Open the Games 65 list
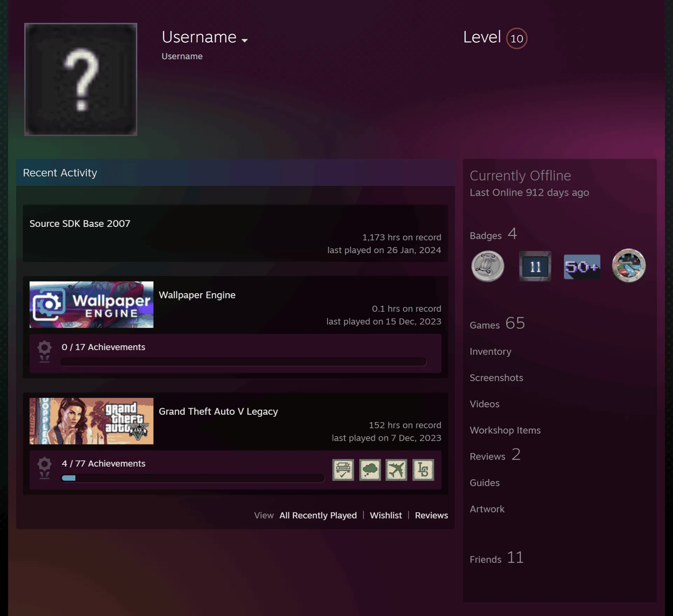673x616 pixels. [497, 323]
